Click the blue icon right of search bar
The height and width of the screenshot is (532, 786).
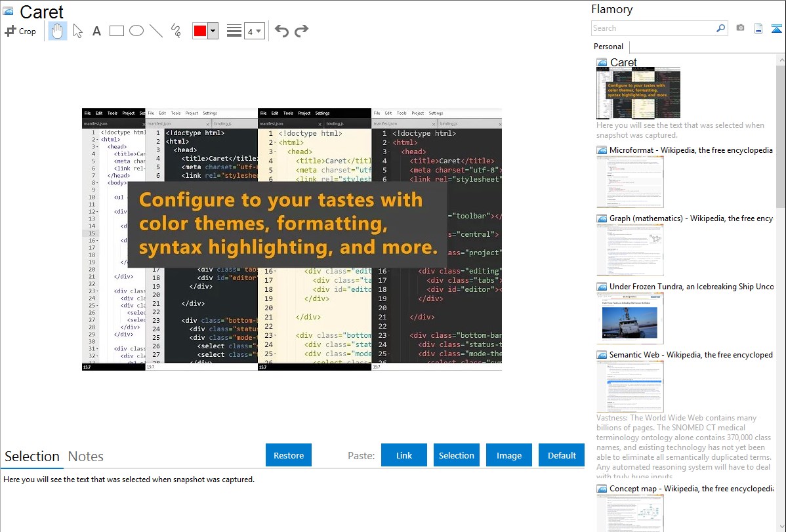click(776, 28)
